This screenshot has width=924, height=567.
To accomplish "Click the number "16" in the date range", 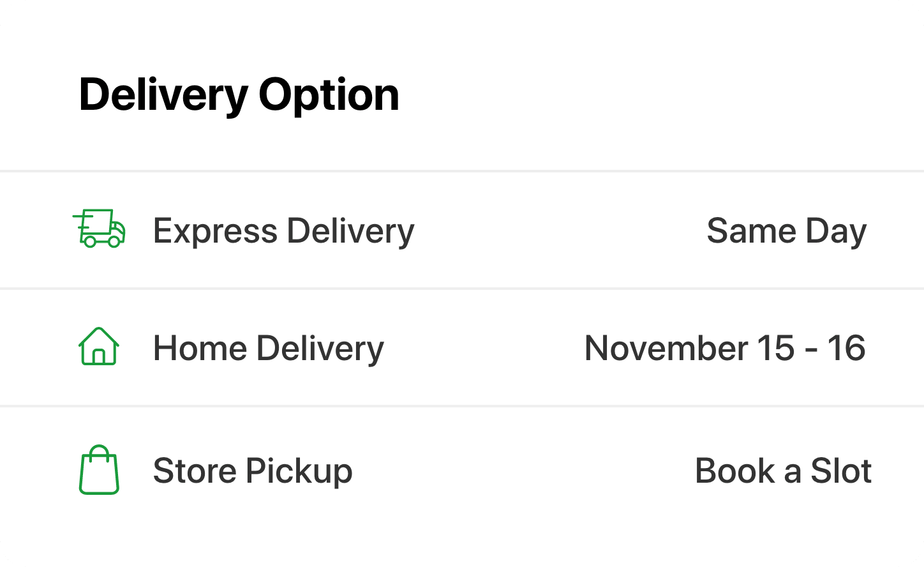I will [x=846, y=349].
